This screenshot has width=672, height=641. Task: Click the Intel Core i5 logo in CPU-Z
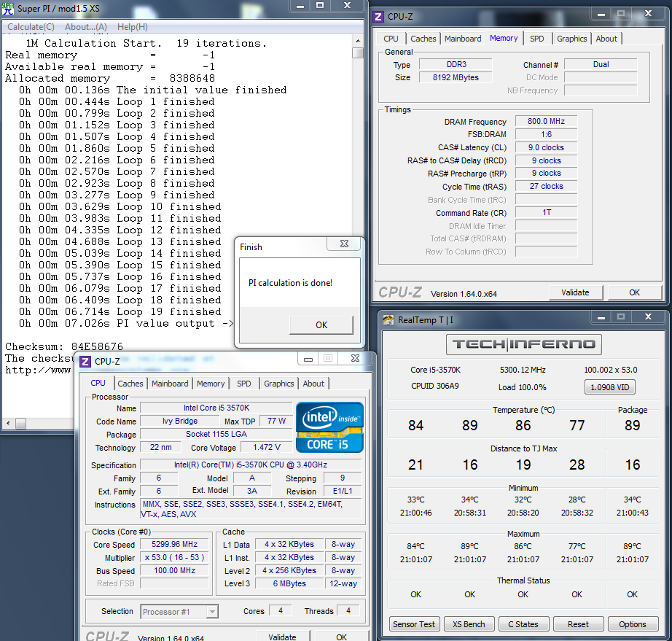click(329, 427)
